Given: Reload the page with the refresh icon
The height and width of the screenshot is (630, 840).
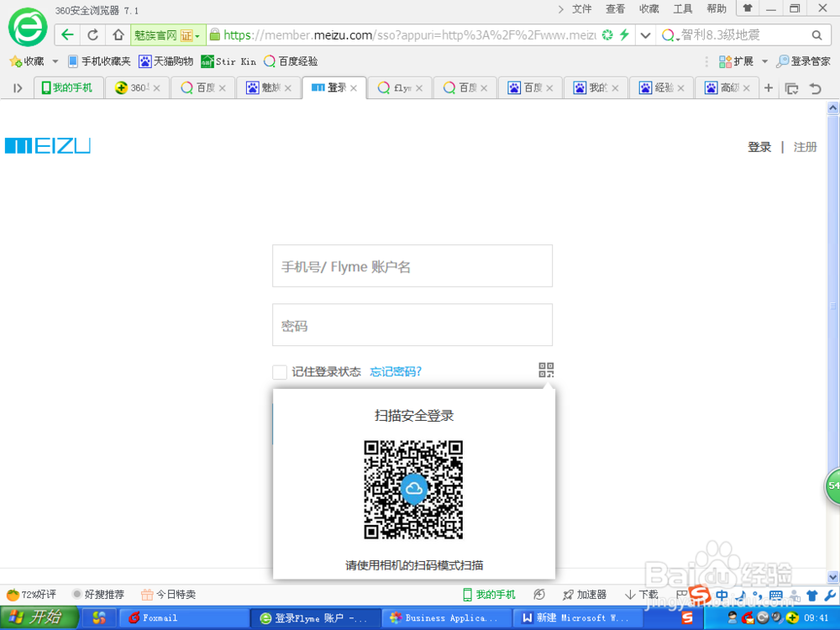Looking at the screenshot, I should [93, 34].
